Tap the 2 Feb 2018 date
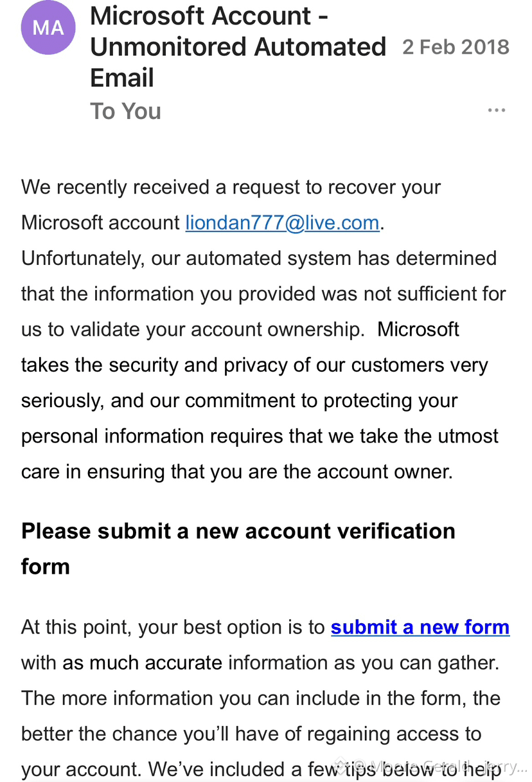The height and width of the screenshot is (782, 532). pos(456,47)
